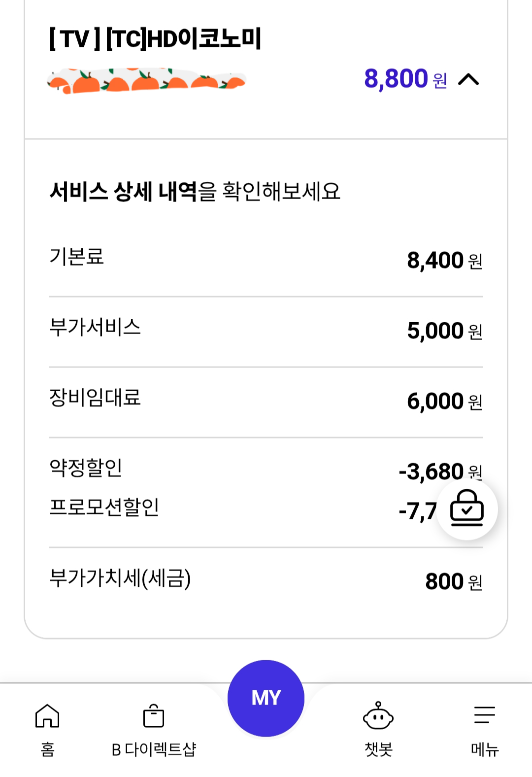This screenshot has width=532, height=777.
Task: Tap the [TV] [TC]HD이코노미 header
Action: click(155, 38)
